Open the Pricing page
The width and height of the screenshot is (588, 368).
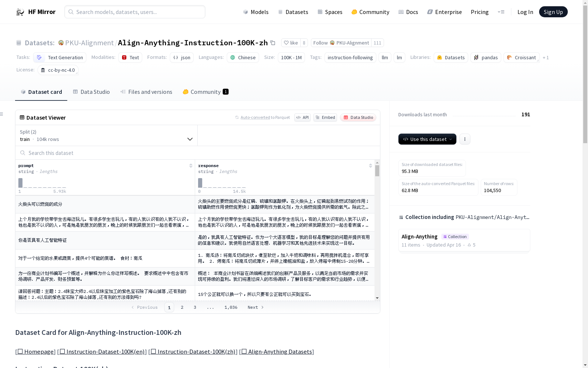click(x=480, y=12)
